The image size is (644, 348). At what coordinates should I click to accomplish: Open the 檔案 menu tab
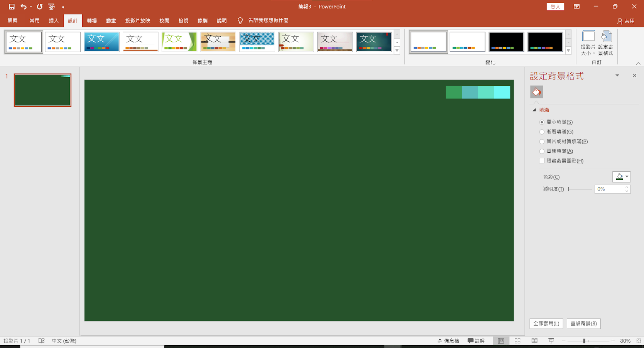point(12,20)
